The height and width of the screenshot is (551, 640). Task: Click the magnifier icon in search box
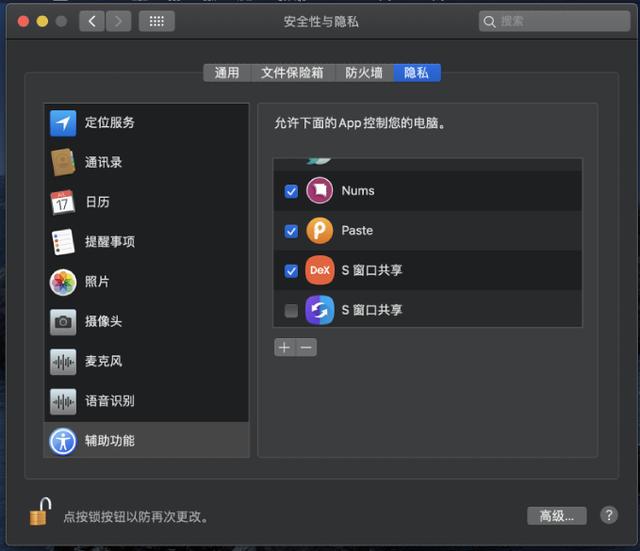(x=489, y=22)
